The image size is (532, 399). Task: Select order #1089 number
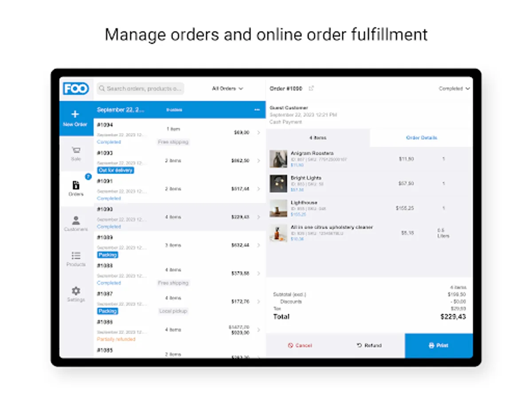point(105,238)
